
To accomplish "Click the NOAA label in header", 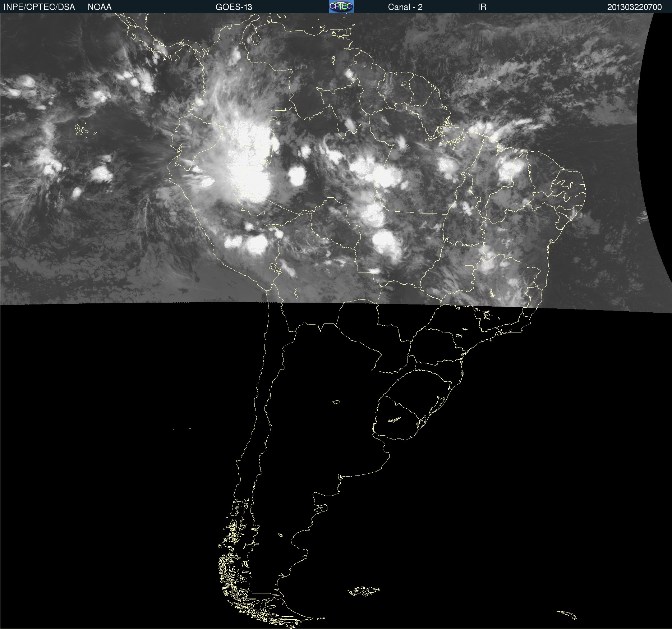I will click(x=100, y=7).
